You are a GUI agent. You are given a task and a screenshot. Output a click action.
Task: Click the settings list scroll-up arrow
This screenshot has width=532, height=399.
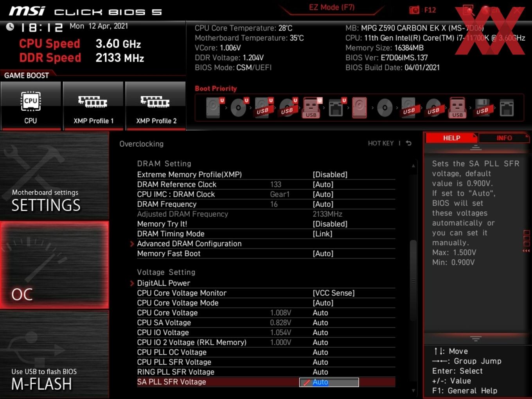click(x=413, y=166)
